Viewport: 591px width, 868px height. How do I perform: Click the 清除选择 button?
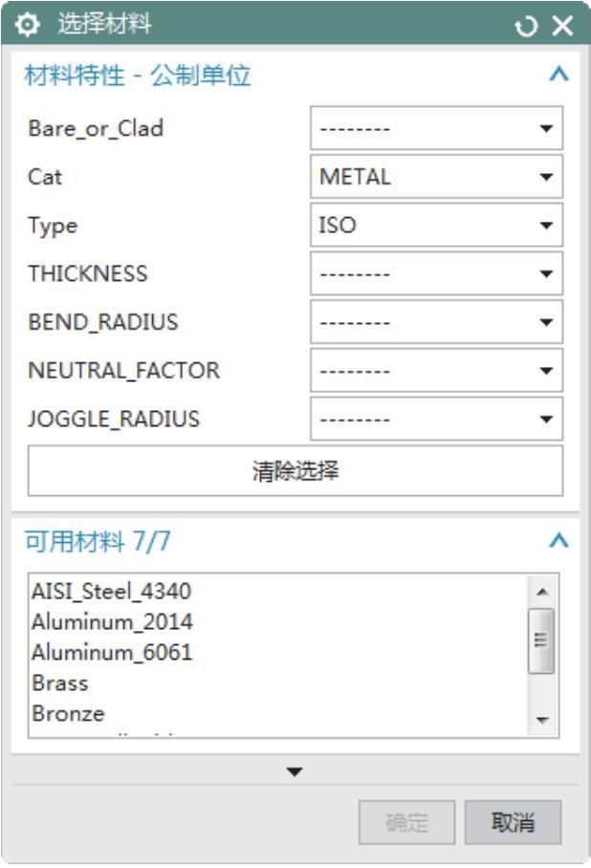[295, 471]
